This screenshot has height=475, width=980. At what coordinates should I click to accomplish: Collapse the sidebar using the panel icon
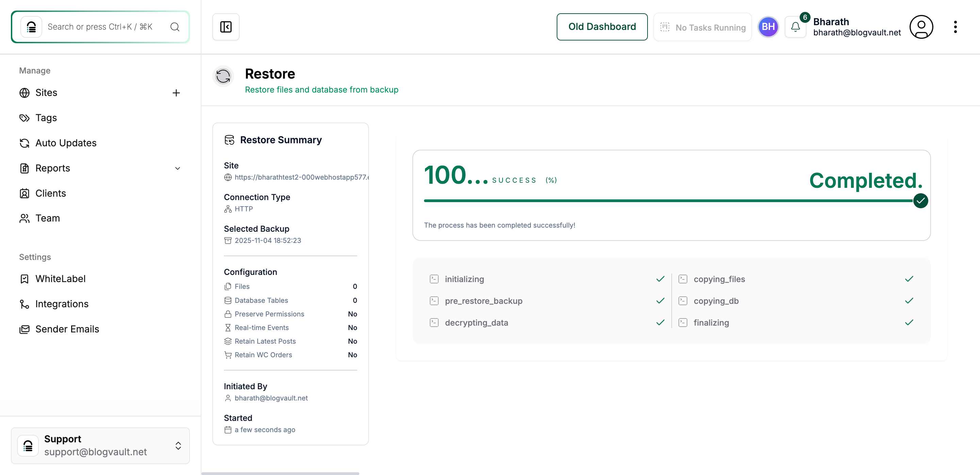tap(226, 27)
